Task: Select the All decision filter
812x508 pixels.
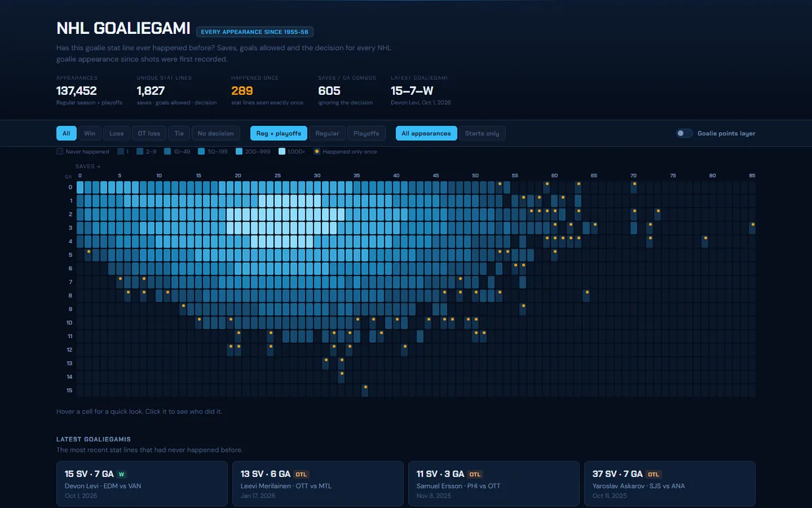Action: click(x=67, y=133)
